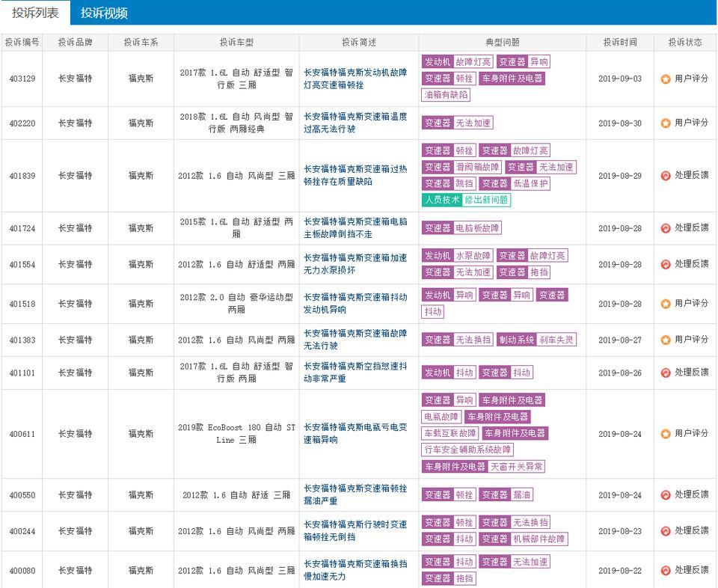Click the red feedback icon for complaint 400244
Viewport: 718px width, 588px height.
(666, 531)
